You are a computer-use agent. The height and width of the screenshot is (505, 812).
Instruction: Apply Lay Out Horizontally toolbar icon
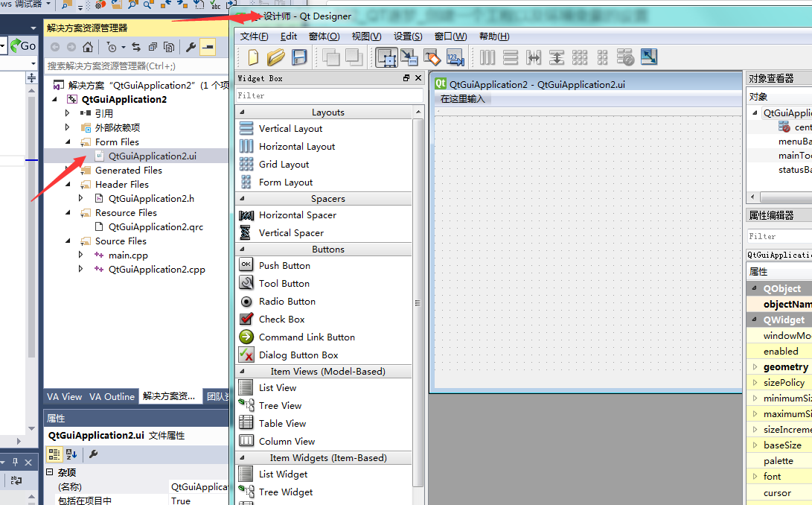point(487,57)
